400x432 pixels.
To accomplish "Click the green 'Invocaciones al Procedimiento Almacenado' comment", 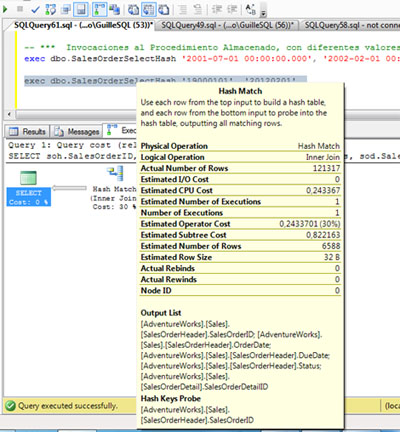I will tap(212, 47).
